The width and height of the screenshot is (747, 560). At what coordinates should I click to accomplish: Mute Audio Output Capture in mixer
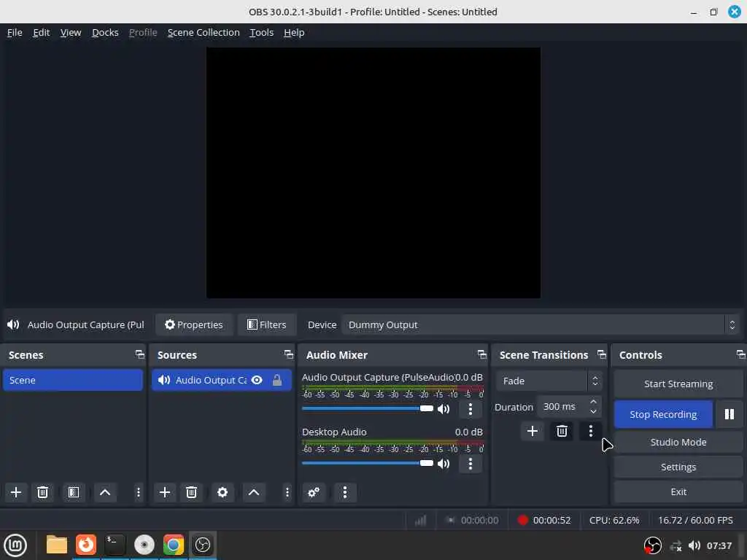444,409
